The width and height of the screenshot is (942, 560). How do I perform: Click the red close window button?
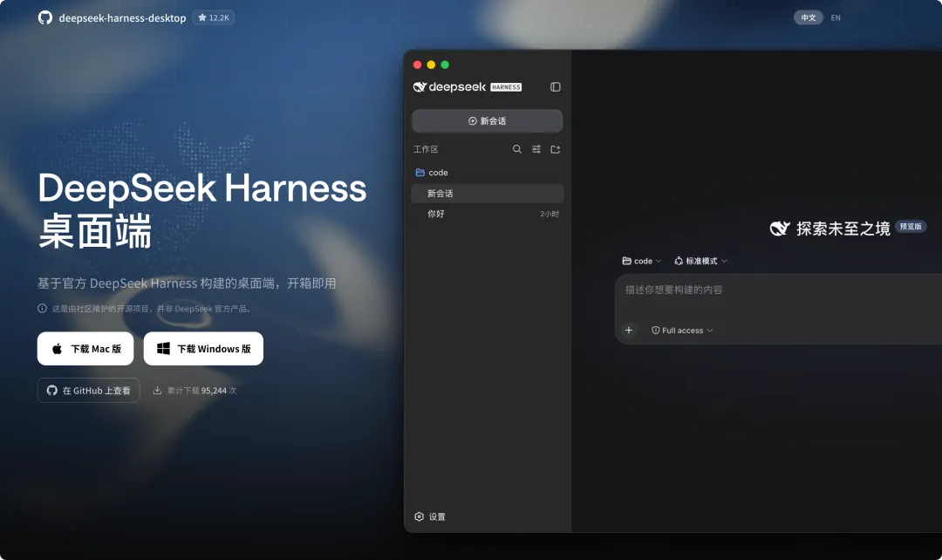point(417,65)
